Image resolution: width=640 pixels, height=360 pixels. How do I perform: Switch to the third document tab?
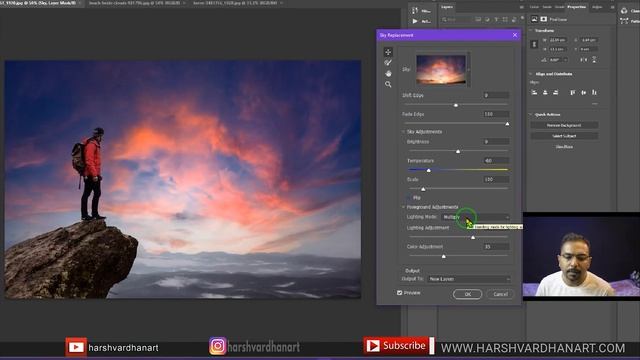[237, 3]
